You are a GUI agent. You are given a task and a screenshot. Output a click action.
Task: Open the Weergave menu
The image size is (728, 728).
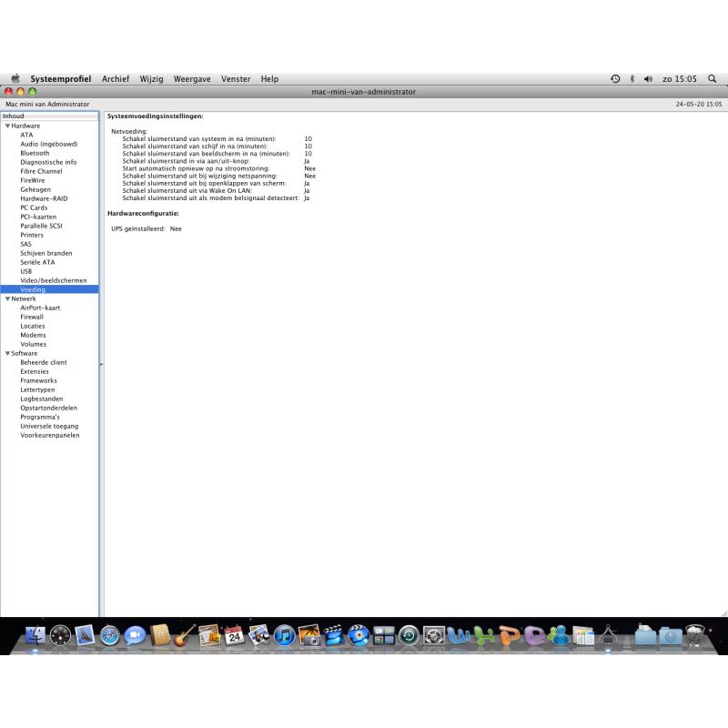tap(192, 79)
